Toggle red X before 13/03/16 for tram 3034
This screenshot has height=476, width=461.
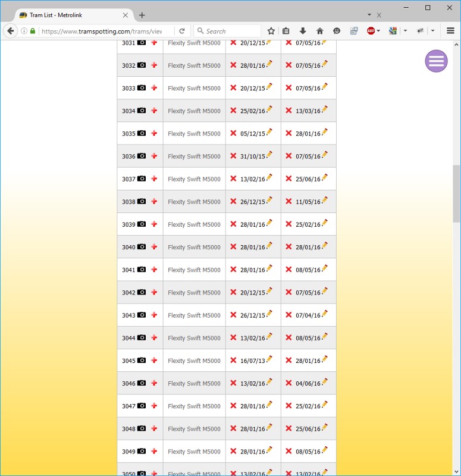(x=288, y=110)
